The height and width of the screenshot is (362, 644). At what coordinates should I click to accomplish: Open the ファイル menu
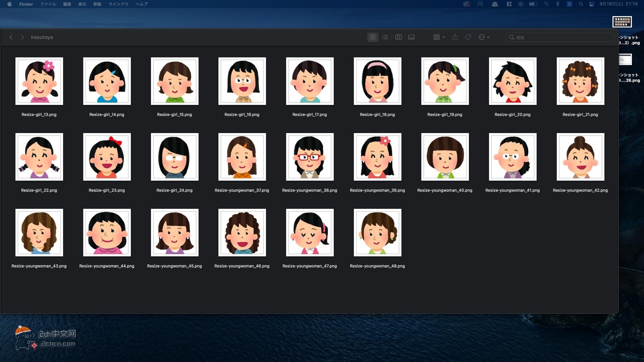48,4
